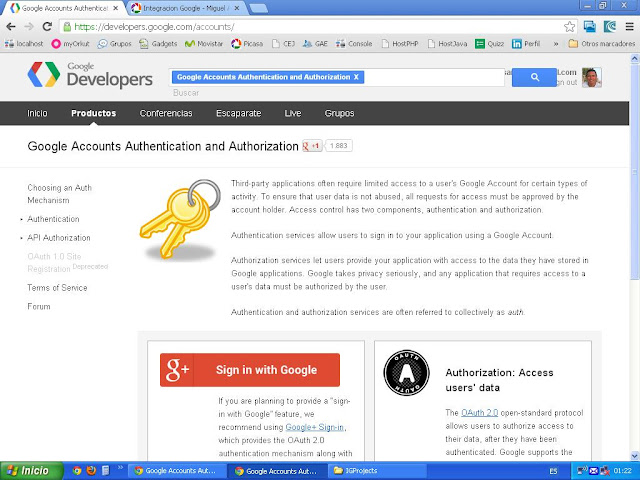Click the blue screen-capture extension icon
Screen dimensions: 640x480
[x=589, y=27]
